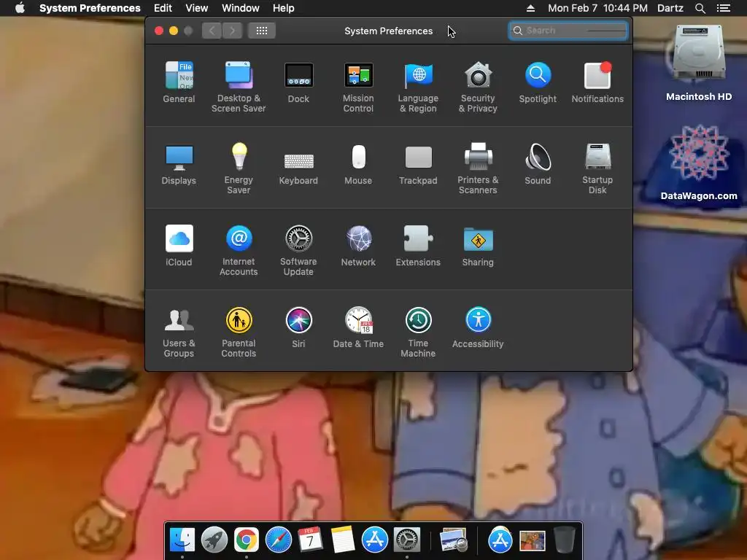Open the Displays pane
This screenshot has width=747, height=560.
click(x=179, y=164)
